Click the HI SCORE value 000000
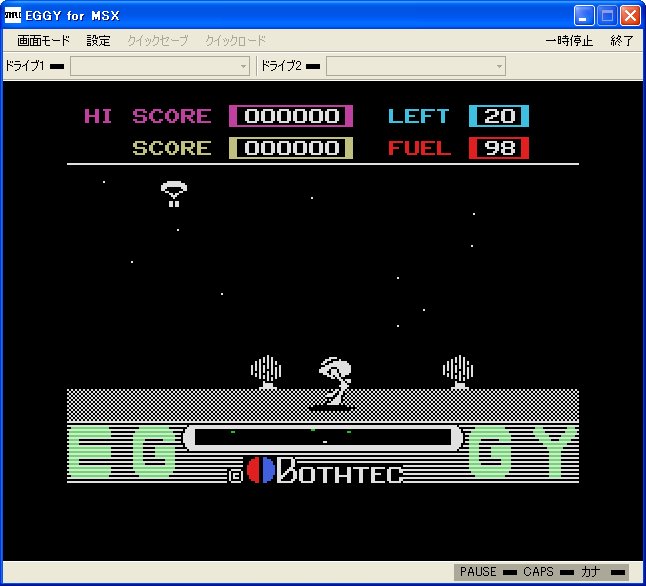The height and width of the screenshot is (586, 646). tap(291, 116)
